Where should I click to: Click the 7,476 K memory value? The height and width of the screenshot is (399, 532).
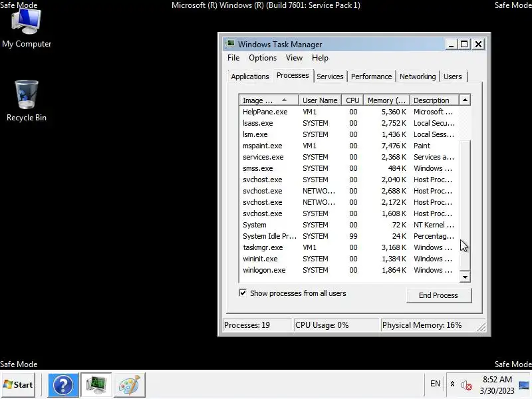click(394, 146)
